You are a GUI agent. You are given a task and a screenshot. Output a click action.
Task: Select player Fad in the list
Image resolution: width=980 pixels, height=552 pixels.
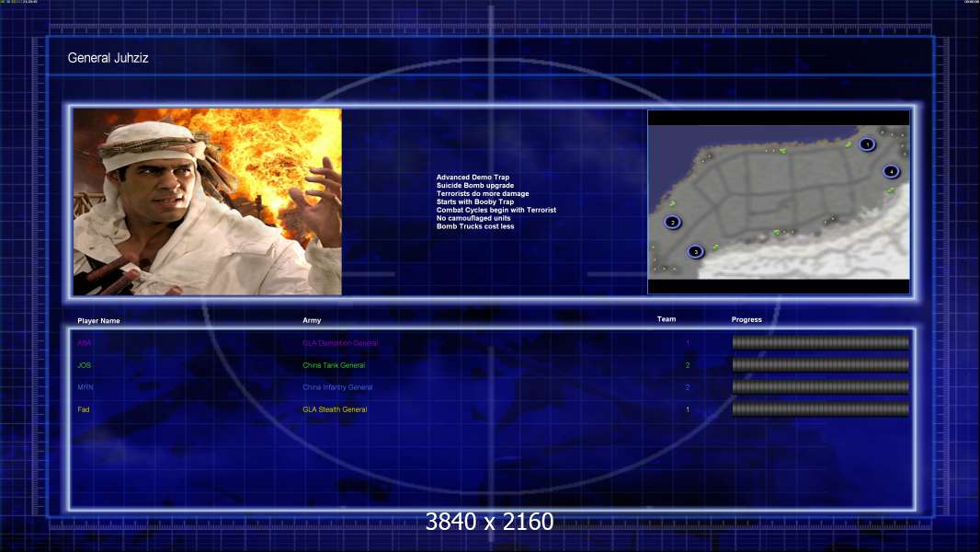point(84,409)
